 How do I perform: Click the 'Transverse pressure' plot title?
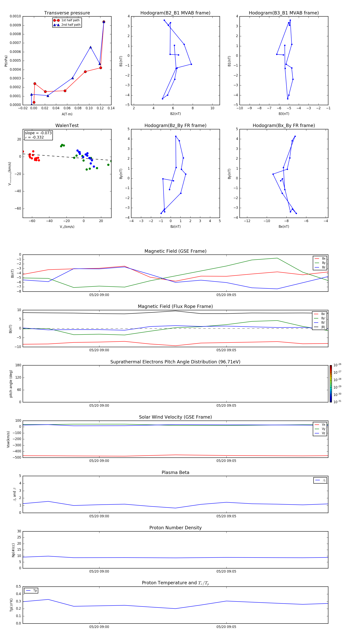tap(67, 13)
